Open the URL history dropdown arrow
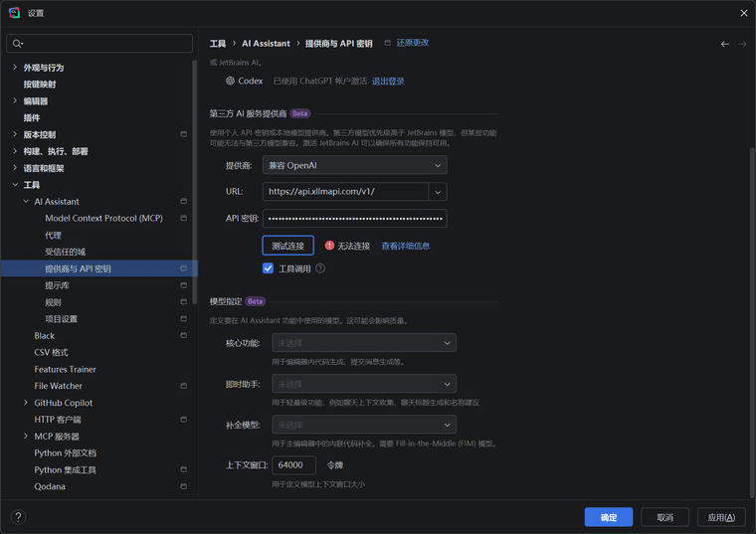The height and width of the screenshot is (534, 756). tap(438, 192)
